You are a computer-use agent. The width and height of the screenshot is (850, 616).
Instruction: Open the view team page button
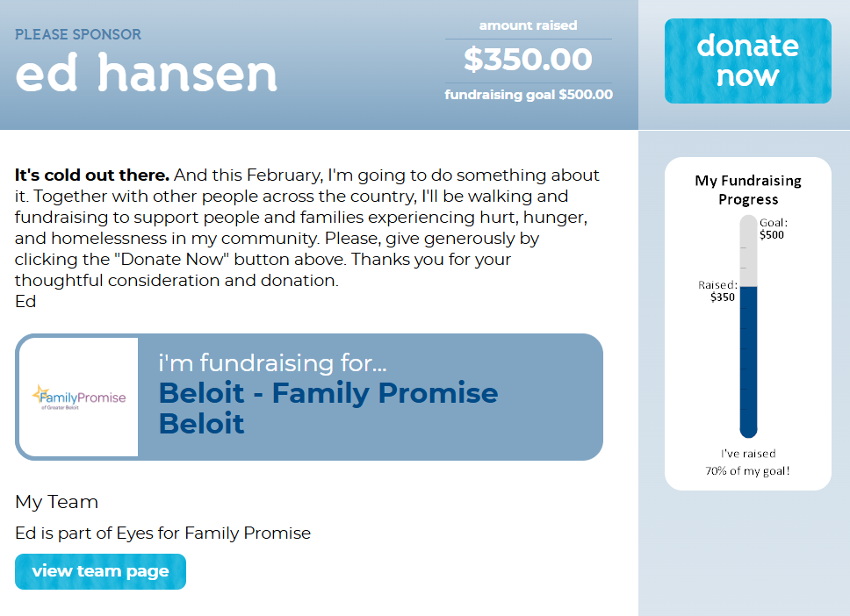100,571
